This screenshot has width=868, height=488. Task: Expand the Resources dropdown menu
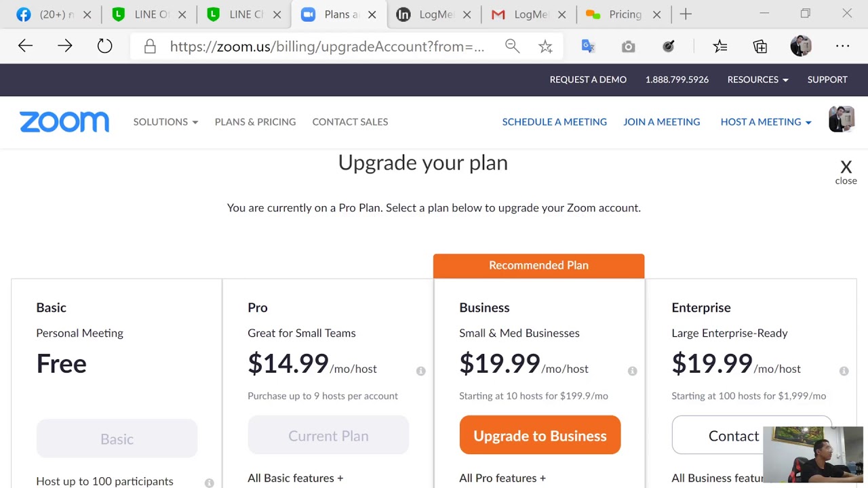[x=757, y=79]
